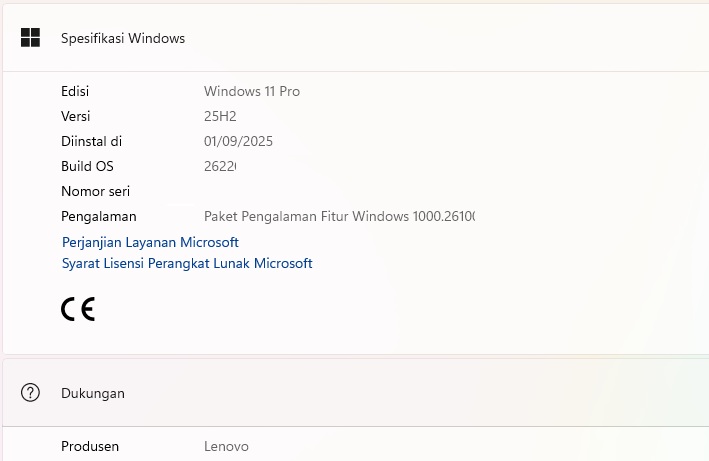
Task: Open Perjanjian Layanan Microsoft link
Action: (x=150, y=242)
